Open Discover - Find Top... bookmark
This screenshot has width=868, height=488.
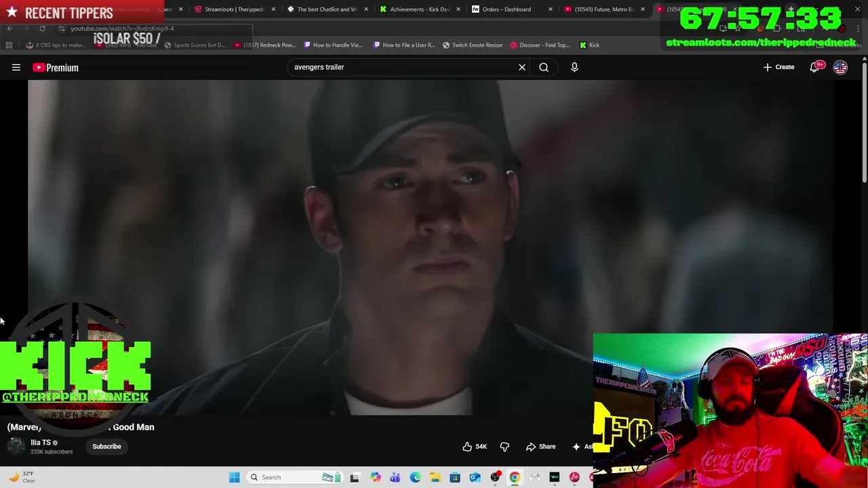click(x=540, y=45)
